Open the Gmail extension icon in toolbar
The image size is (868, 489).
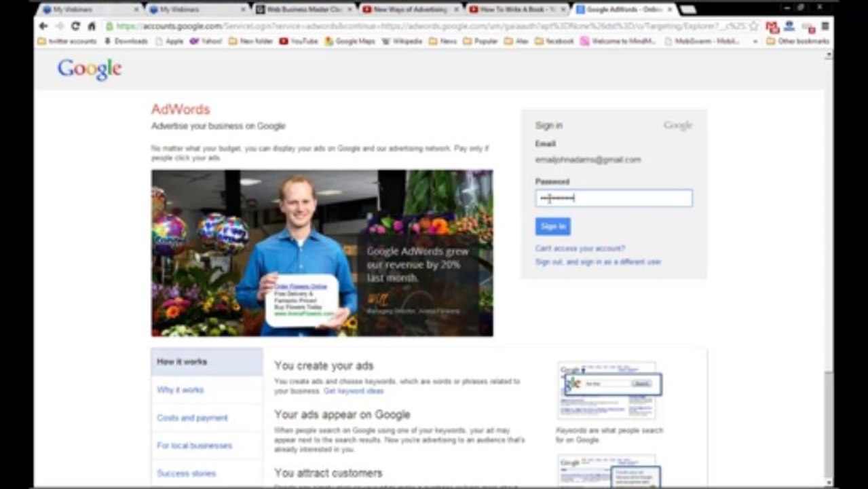click(772, 26)
